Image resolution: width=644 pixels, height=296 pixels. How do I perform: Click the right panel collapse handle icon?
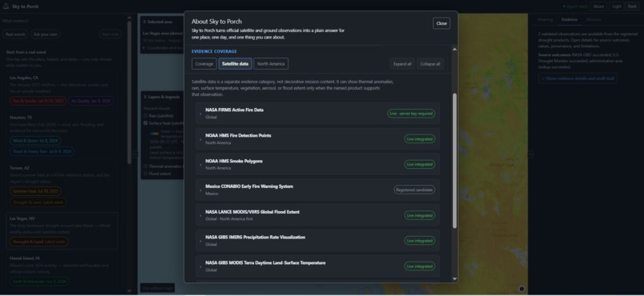pyautogui.click(x=531, y=154)
